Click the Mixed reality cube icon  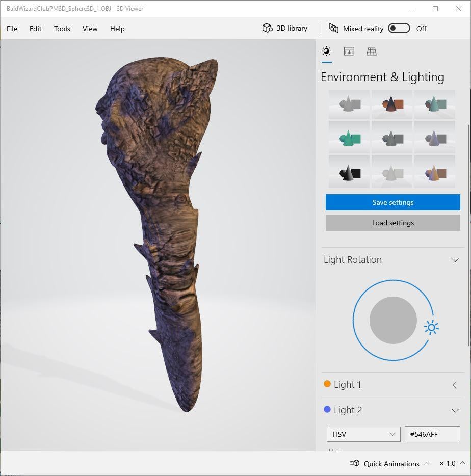click(x=334, y=28)
